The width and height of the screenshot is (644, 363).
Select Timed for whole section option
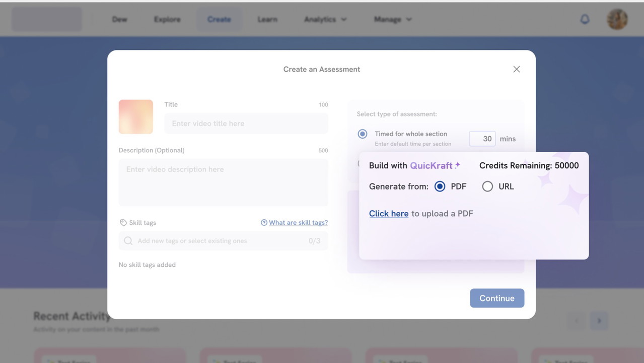(362, 134)
